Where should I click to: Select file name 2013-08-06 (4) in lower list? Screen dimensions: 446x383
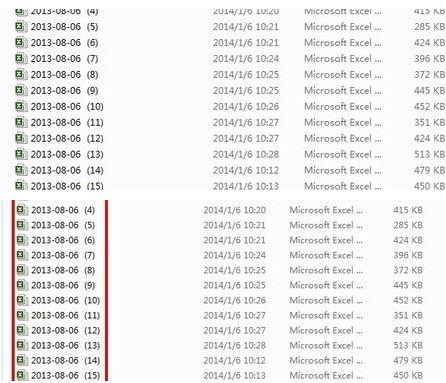click(x=63, y=210)
